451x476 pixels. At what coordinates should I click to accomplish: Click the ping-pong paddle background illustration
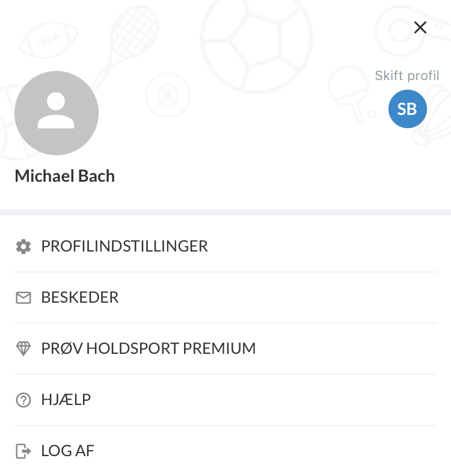click(352, 94)
